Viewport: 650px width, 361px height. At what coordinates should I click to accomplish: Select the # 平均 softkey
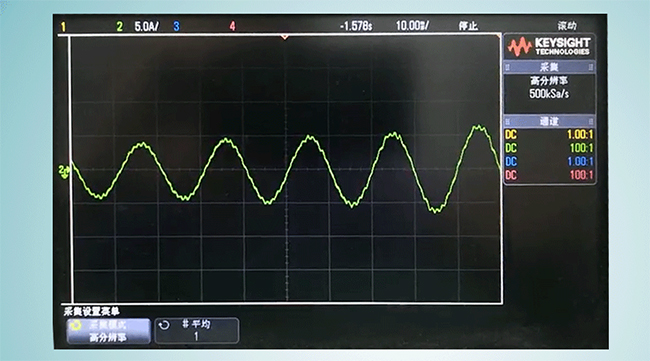click(x=196, y=331)
